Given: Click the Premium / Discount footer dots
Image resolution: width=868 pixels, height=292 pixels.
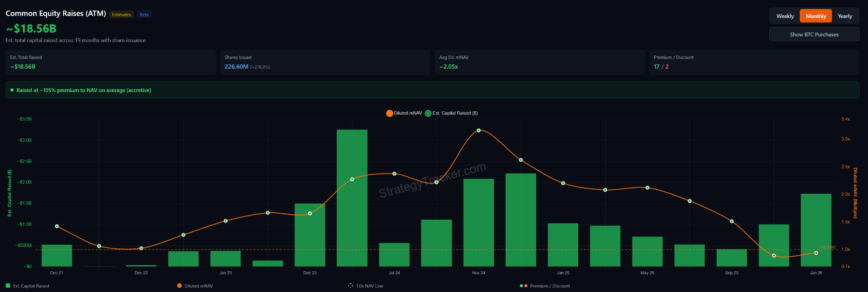Looking at the screenshot, I should (523, 286).
